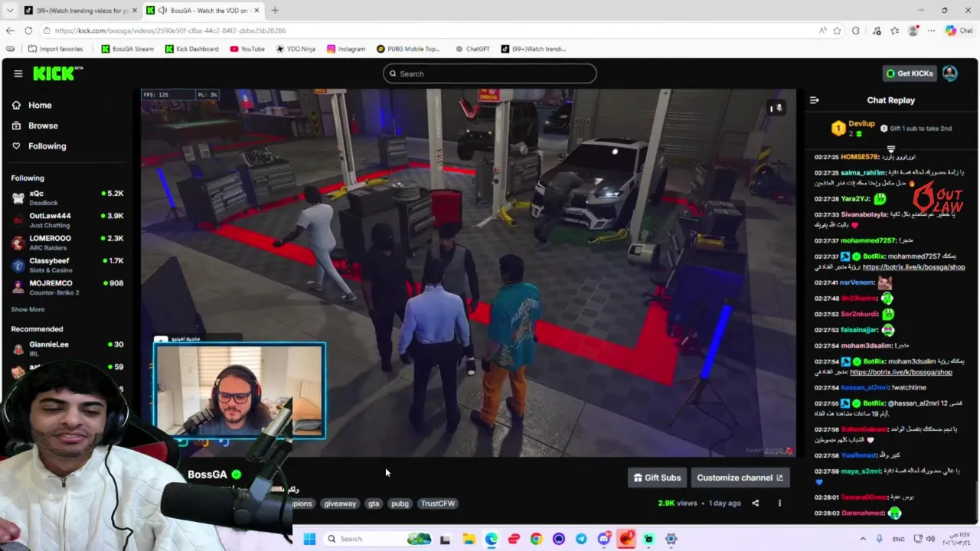Open the tab search dropdown arrow
The width and height of the screenshot is (980, 551).
(x=10, y=11)
